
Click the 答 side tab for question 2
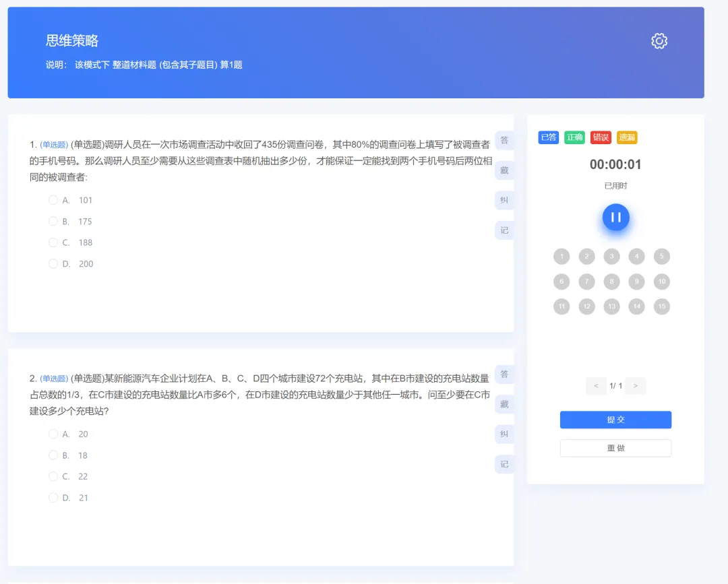[504, 374]
